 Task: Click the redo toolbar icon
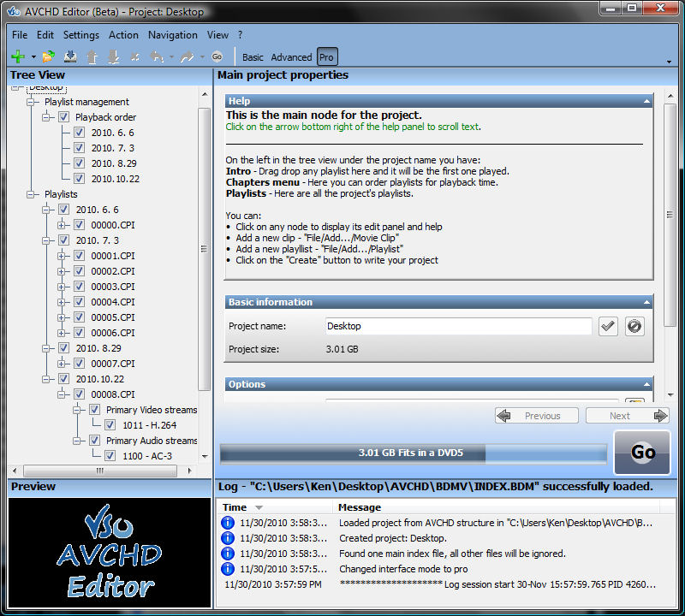pos(187,56)
